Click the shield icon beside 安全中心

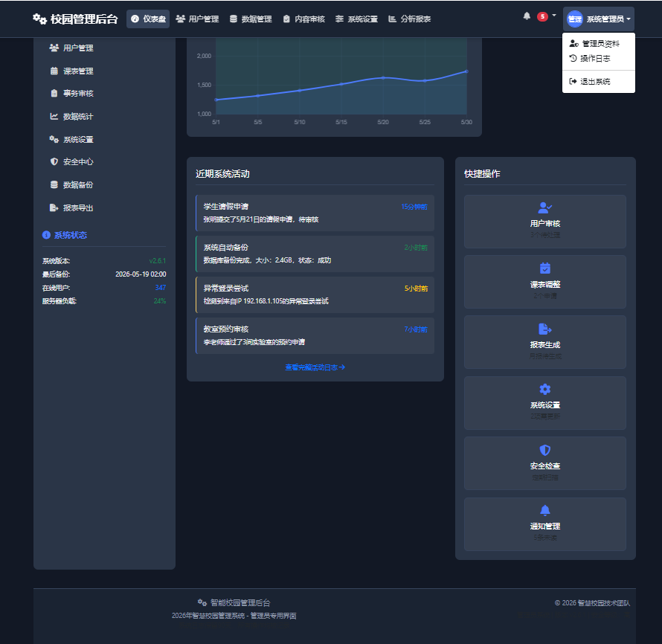54,161
